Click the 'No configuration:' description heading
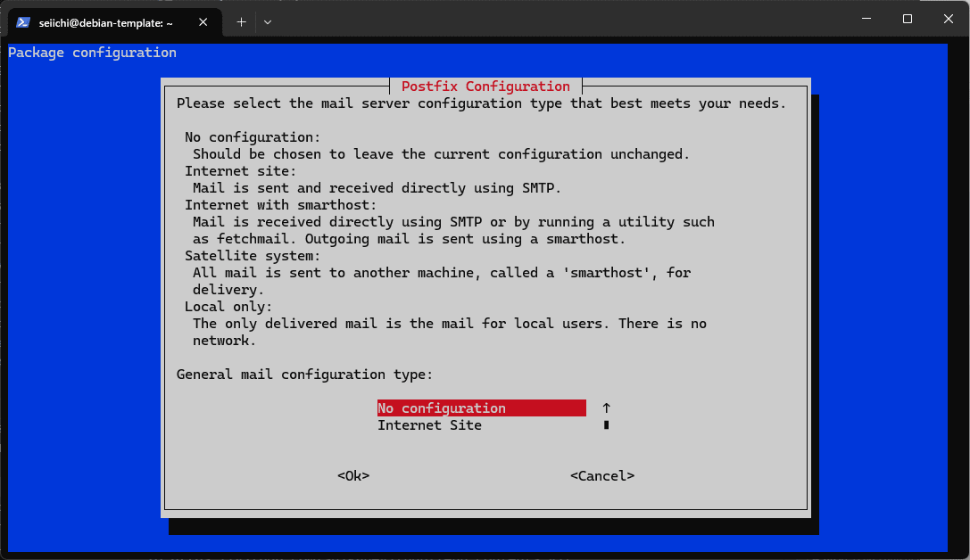Viewport: 970px width, 560px height. (253, 137)
